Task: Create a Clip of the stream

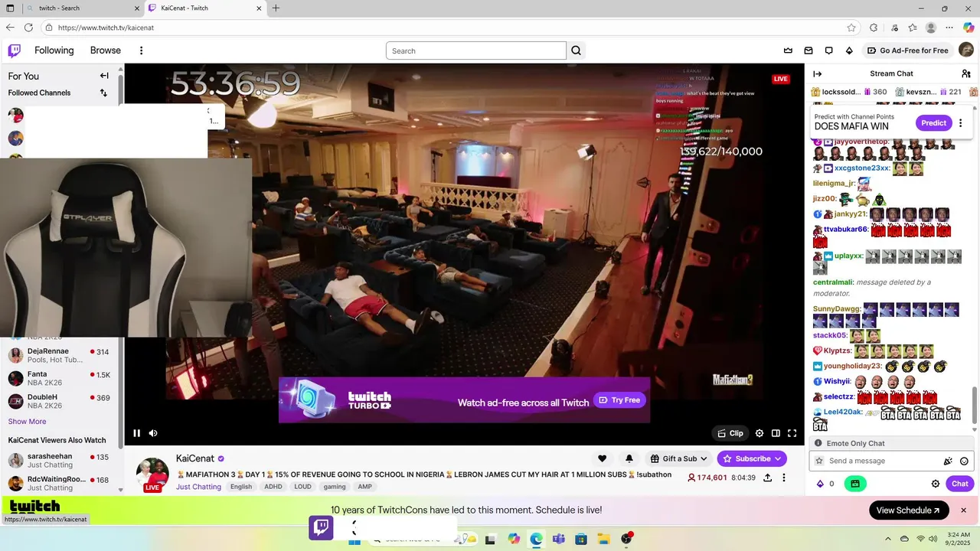Action: click(x=730, y=433)
